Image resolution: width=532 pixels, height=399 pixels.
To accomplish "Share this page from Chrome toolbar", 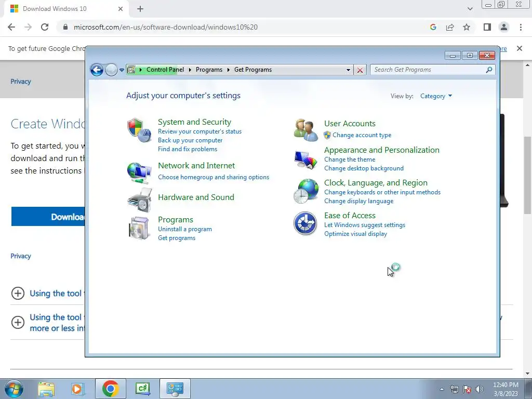I will 450,27.
